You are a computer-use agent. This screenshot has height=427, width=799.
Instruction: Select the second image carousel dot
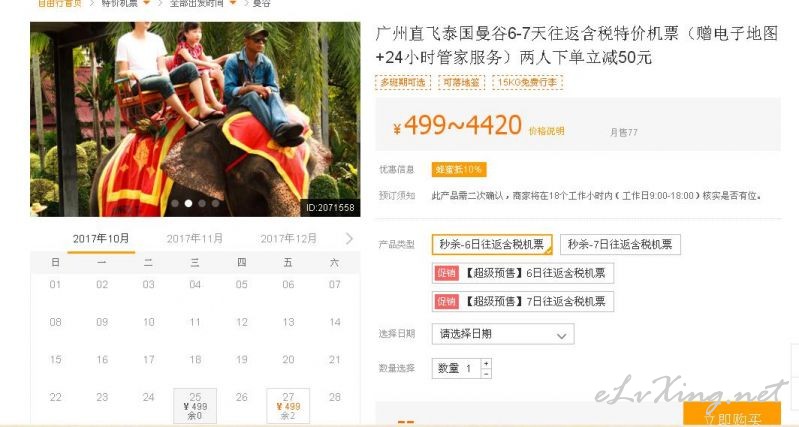click(x=189, y=203)
